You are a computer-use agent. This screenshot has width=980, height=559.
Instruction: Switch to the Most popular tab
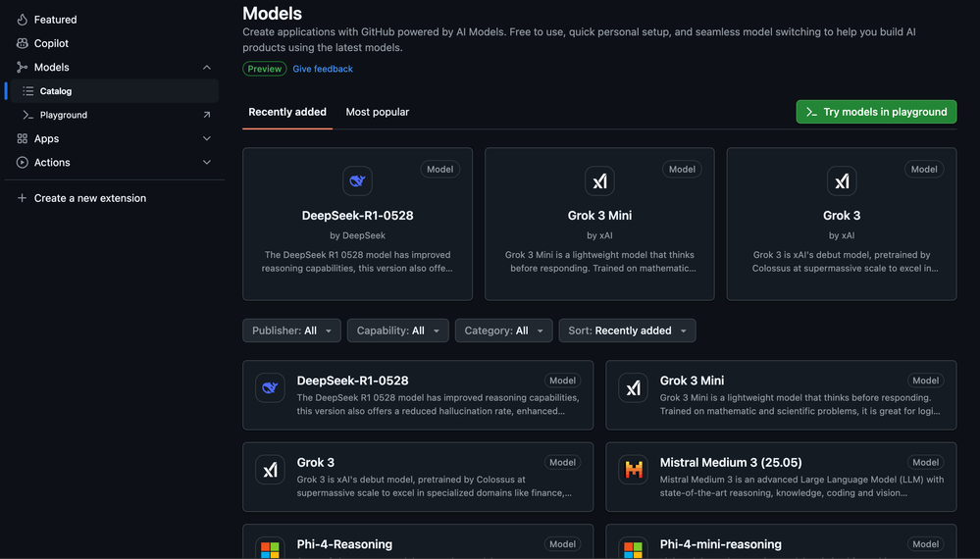(x=378, y=112)
